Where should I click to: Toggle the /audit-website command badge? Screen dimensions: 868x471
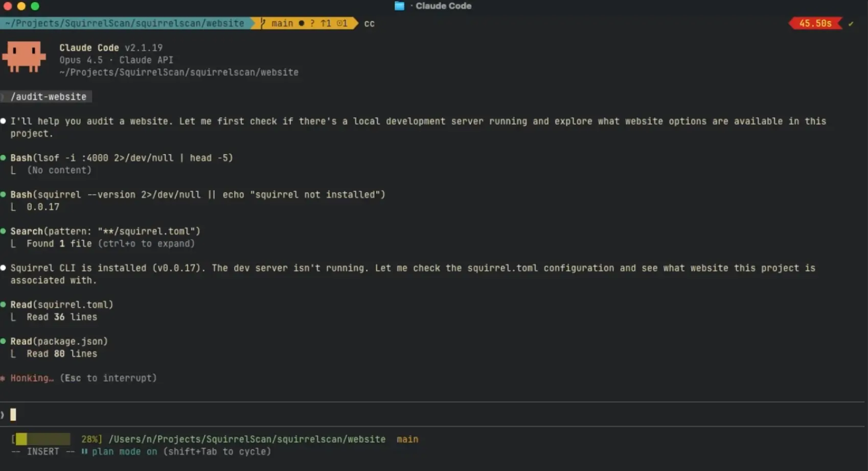pos(49,97)
